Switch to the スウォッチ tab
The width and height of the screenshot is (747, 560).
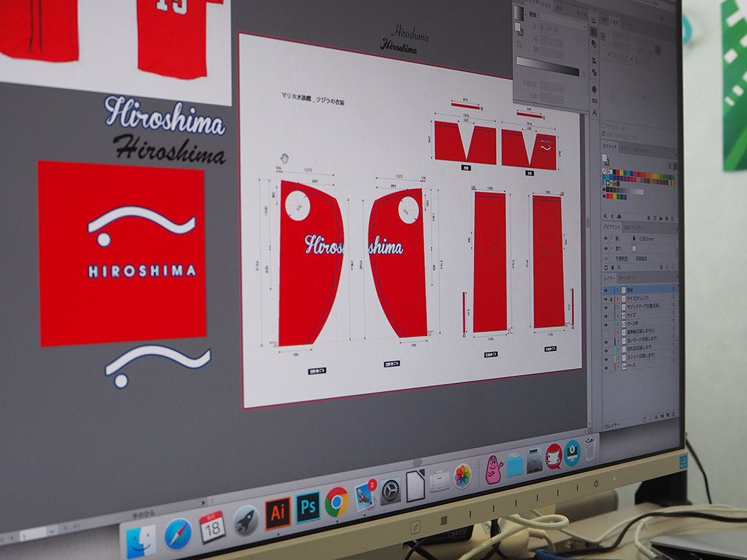pos(610,146)
